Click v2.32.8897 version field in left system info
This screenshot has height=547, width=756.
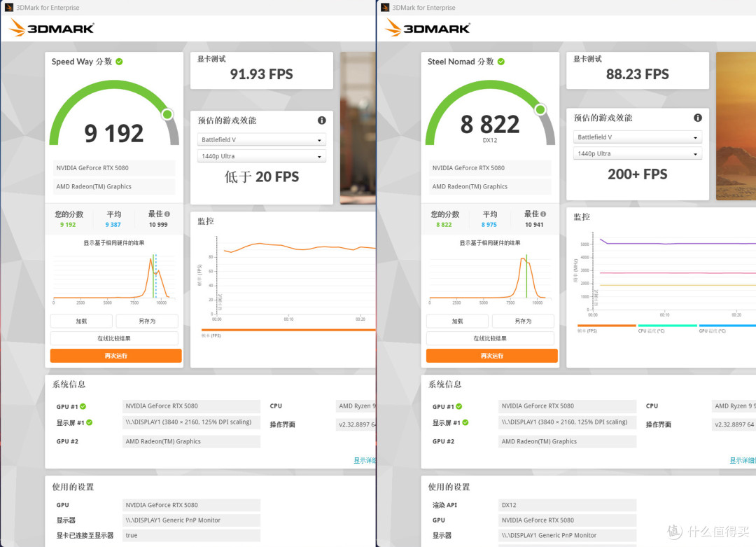coord(356,424)
